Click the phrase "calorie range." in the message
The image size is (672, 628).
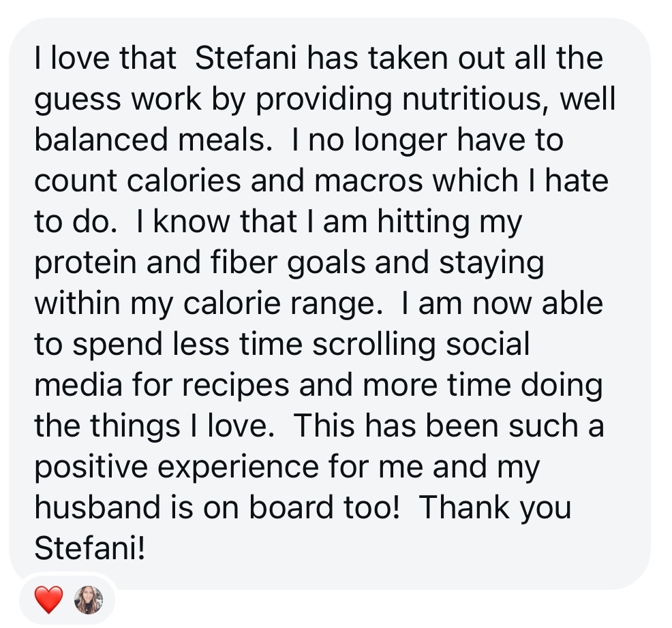pos(284,304)
